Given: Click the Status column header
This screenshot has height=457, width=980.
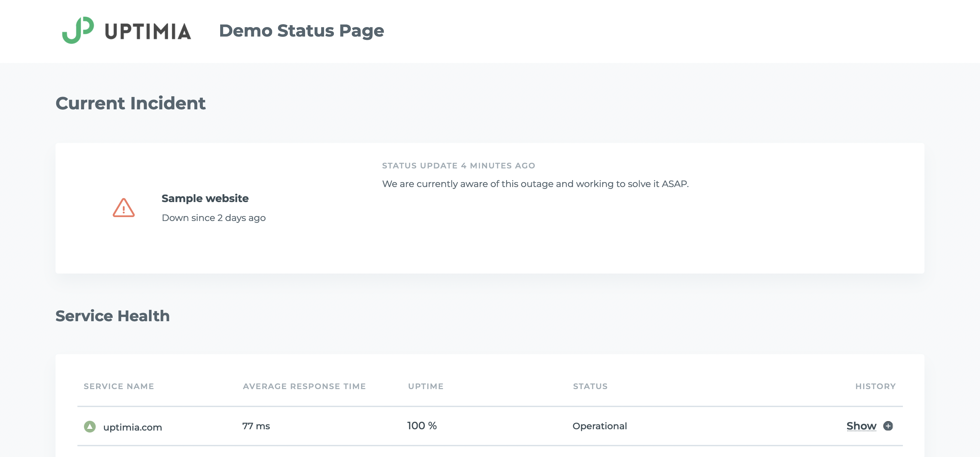Looking at the screenshot, I should (x=590, y=386).
